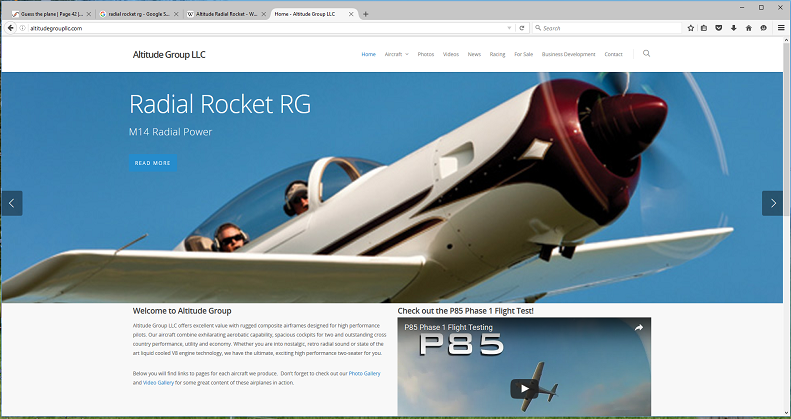791x419 pixels.
Task: Close the Guess the plane tab
Action: click(x=87, y=14)
